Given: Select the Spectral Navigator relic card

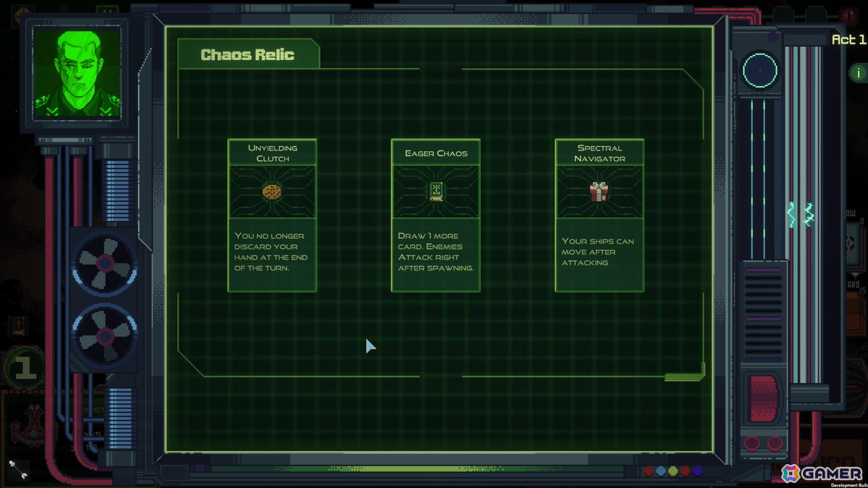Looking at the screenshot, I should coord(599,215).
